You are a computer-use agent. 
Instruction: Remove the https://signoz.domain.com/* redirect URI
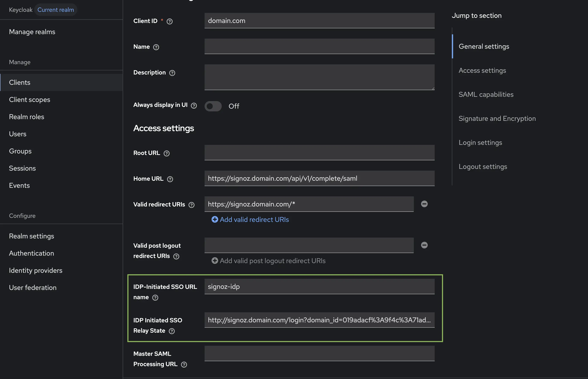[424, 204]
